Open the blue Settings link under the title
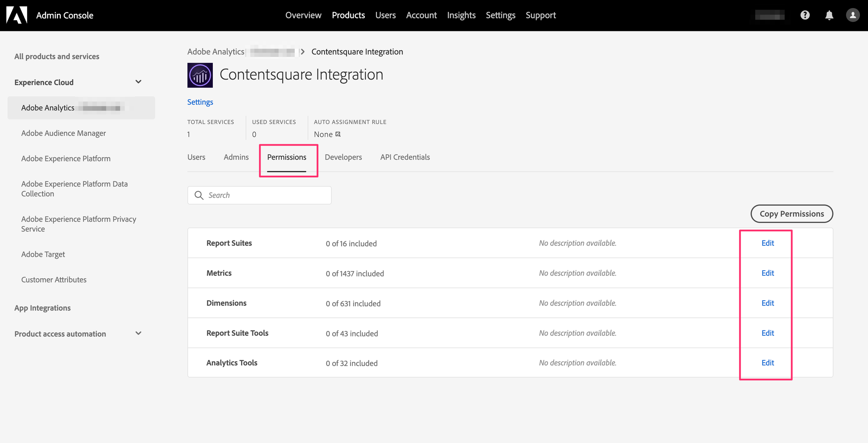 pyautogui.click(x=200, y=102)
